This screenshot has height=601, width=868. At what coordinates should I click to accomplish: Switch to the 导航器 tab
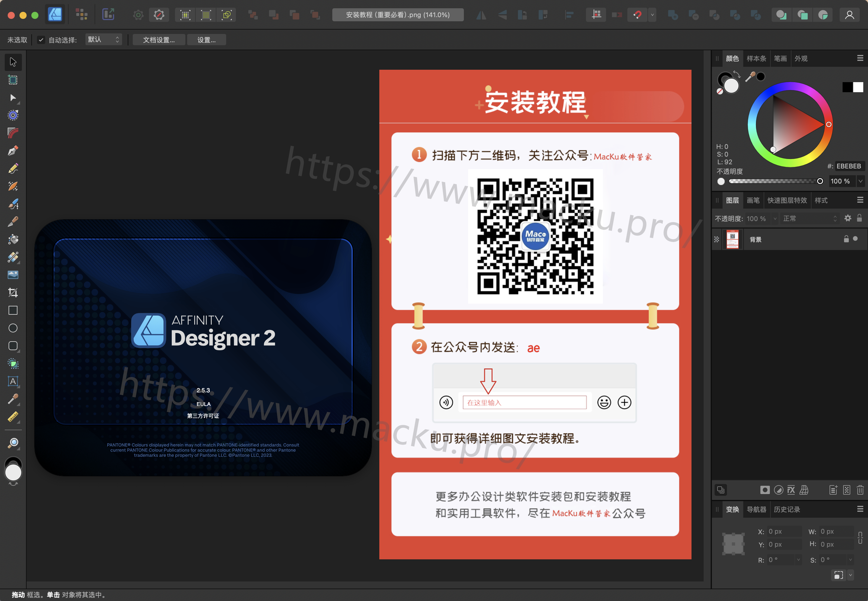coord(756,509)
